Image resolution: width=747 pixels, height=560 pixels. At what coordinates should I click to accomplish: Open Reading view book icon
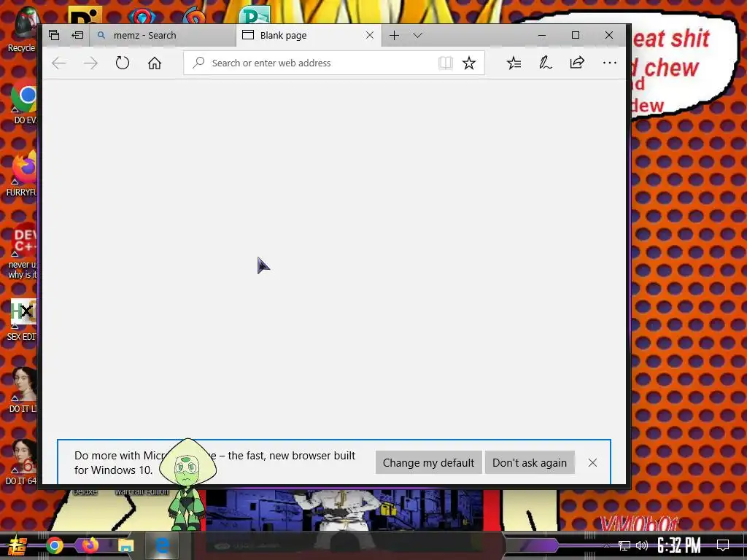point(446,63)
